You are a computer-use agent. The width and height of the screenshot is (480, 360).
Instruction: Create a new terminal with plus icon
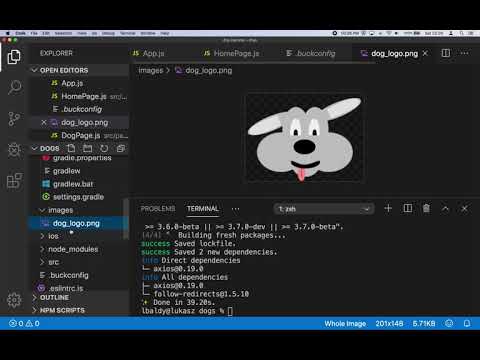point(388,208)
